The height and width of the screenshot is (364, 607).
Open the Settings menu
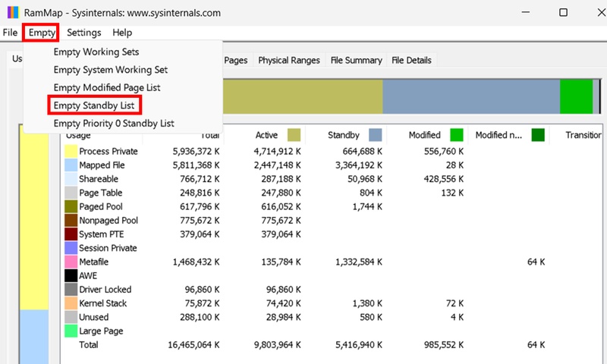tap(83, 33)
